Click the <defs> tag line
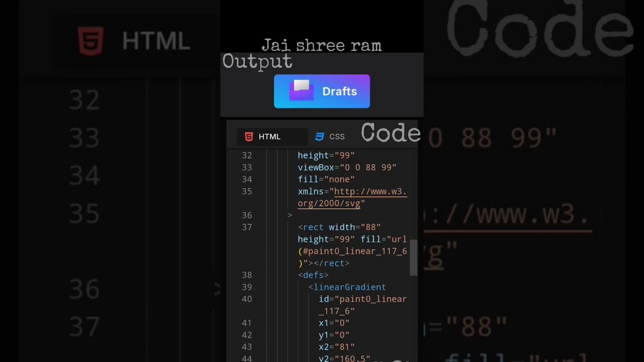The height and width of the screenshot is (362, 644). 313,275
